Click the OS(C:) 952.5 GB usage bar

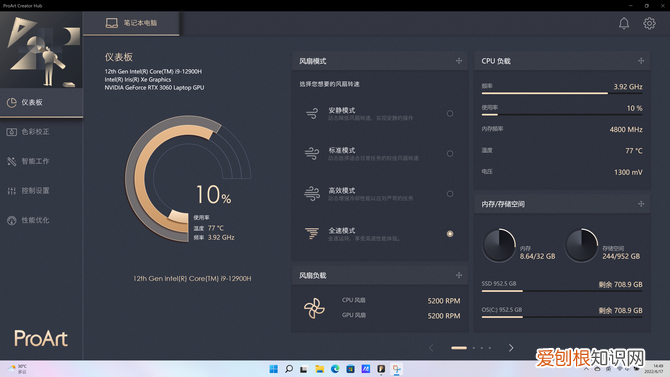point(562,317)
